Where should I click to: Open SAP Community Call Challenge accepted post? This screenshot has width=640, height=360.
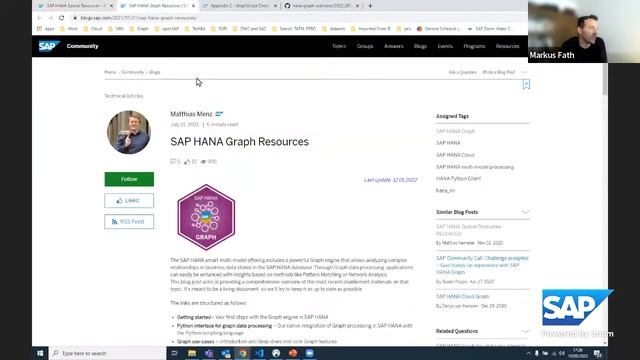[482, 265]
